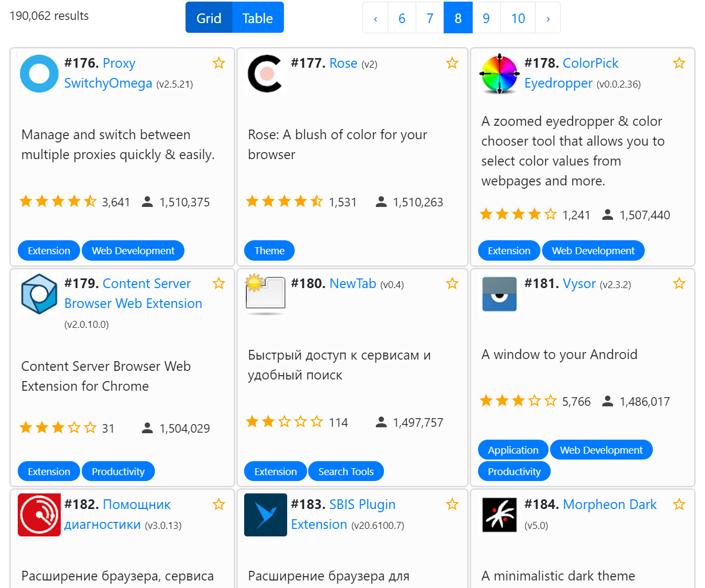Click Vysor star rating 5,766
This screenshot has width=705, height=588.
pos(535,401)
